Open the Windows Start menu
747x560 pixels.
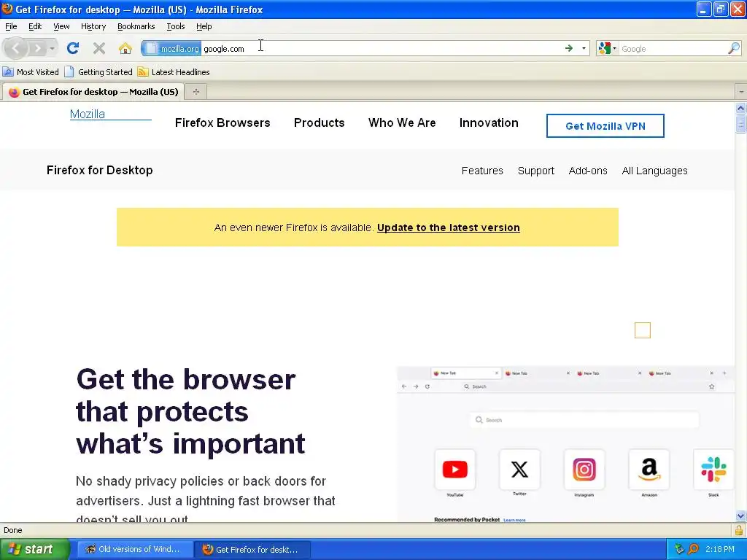tap(34, 550)
